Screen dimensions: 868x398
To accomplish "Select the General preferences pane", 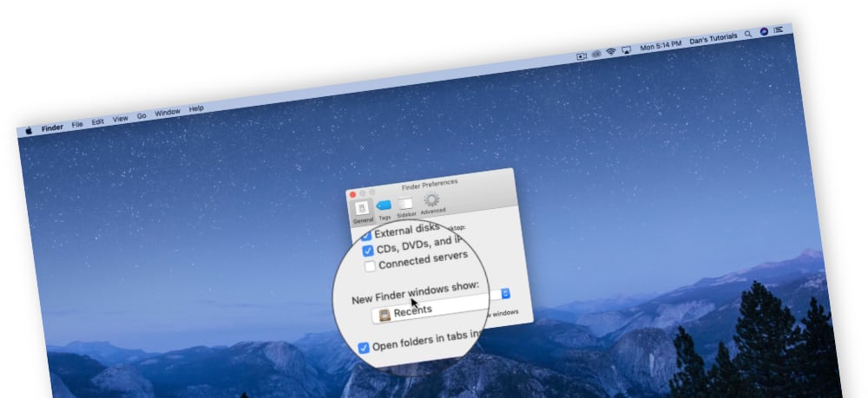I will tap(363, 211).
